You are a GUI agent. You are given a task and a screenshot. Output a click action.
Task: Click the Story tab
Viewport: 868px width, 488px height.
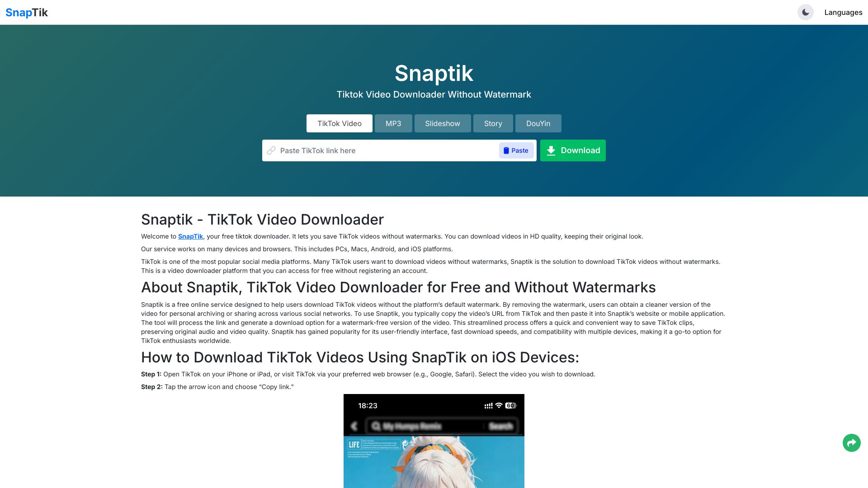(x=492, y=123)
